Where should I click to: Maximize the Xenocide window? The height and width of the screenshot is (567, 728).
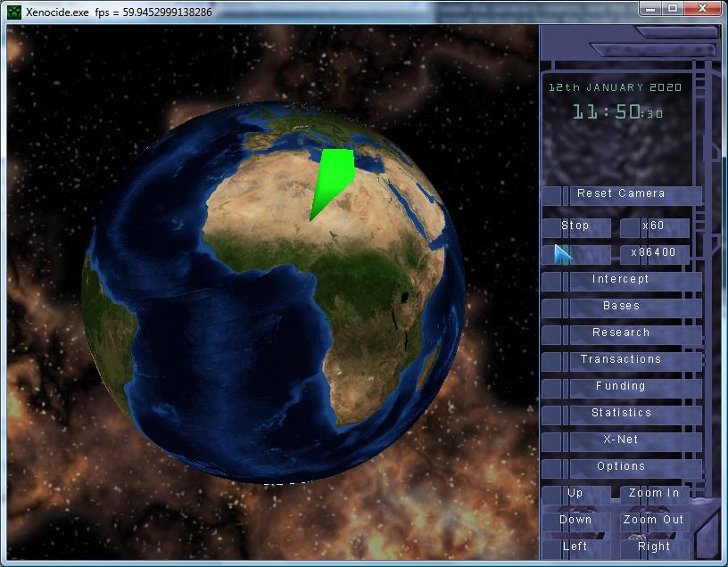click(673, 8)
